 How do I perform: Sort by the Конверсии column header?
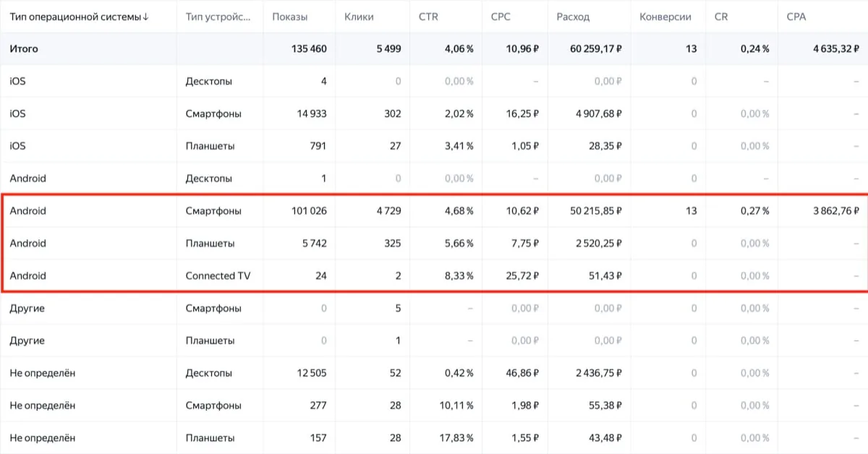(x=665, y=17)
